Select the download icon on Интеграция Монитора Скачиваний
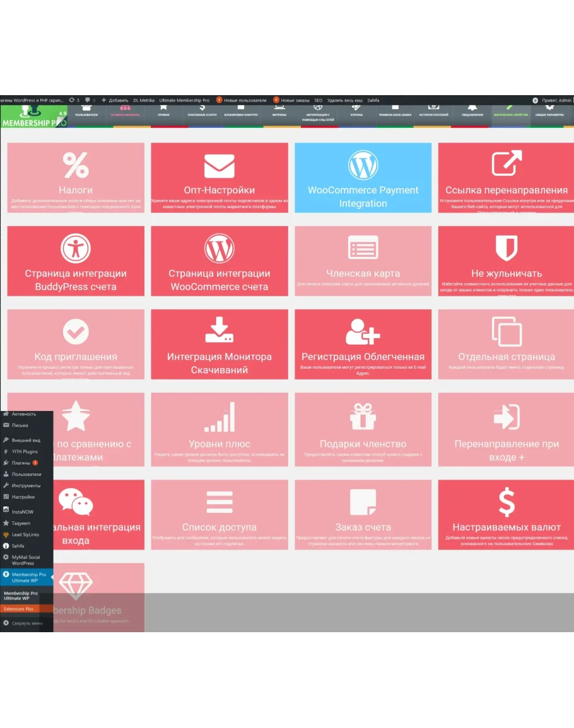The width and height of the screenshot is (574, 728). click(x=219, y=331)
